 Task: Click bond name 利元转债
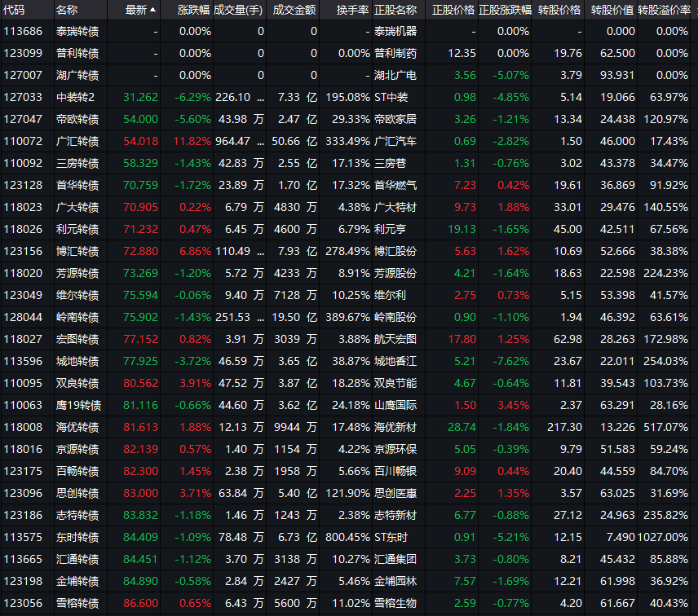click(77, 229)
